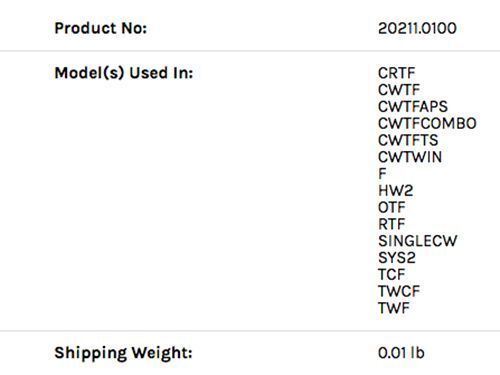This screenshot has width=500, height=375.
Task: Click the CWTFAPS model entry
Action: point(413,107)
